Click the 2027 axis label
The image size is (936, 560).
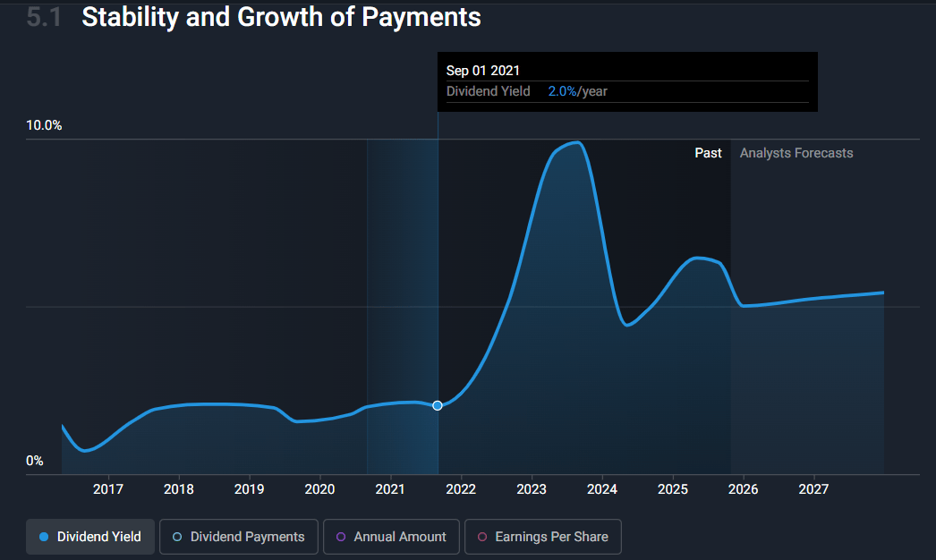pos(813,489)
